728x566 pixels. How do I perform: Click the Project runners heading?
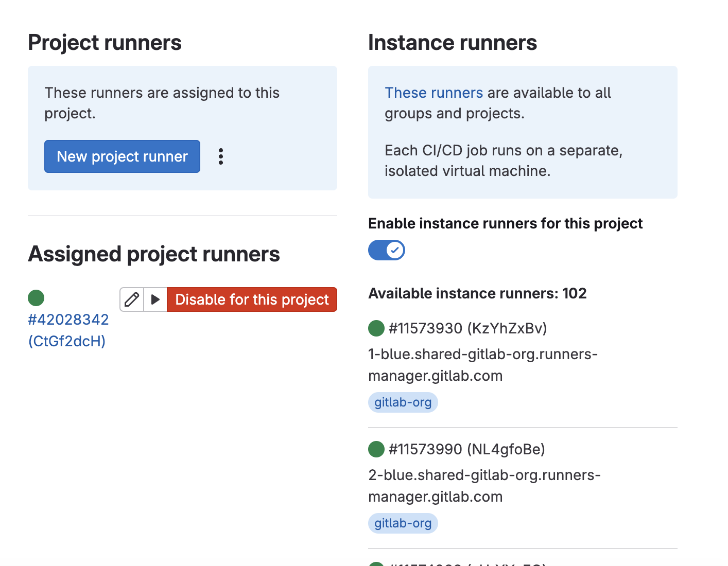click(x=105, y=43)
